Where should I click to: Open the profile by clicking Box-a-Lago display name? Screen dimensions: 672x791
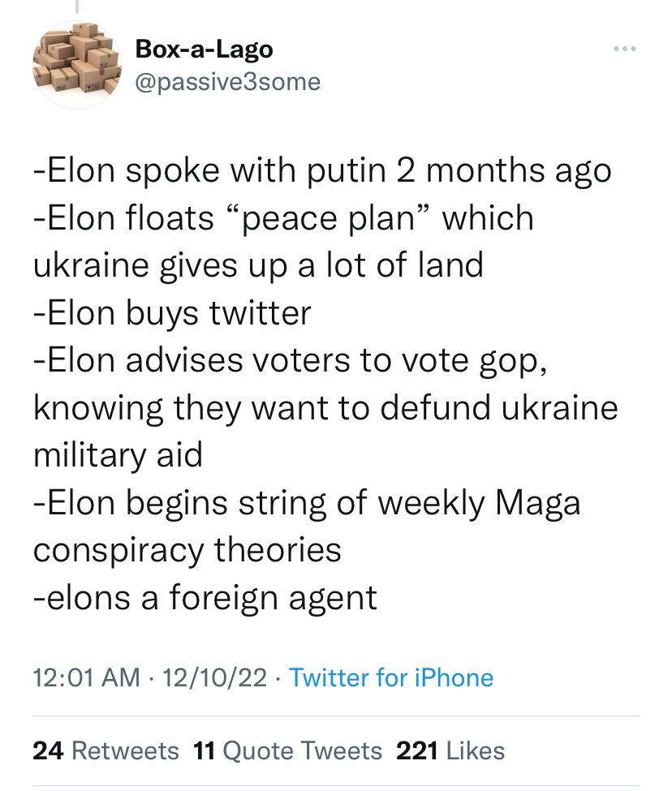pos(203,49)
